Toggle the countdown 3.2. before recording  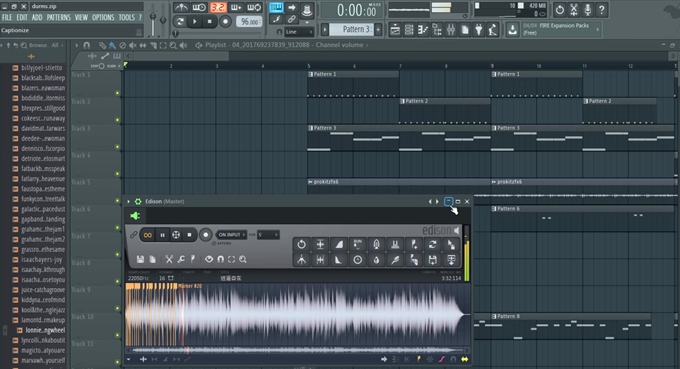218,7
